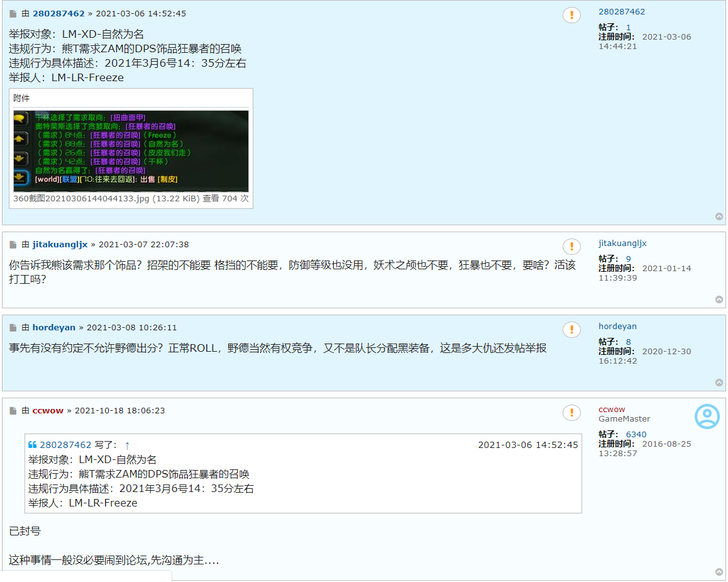Screen dimensions: 728x582
Task: Click back-to-top arrow on jitakuangljx's post
Action: (719, 299)
